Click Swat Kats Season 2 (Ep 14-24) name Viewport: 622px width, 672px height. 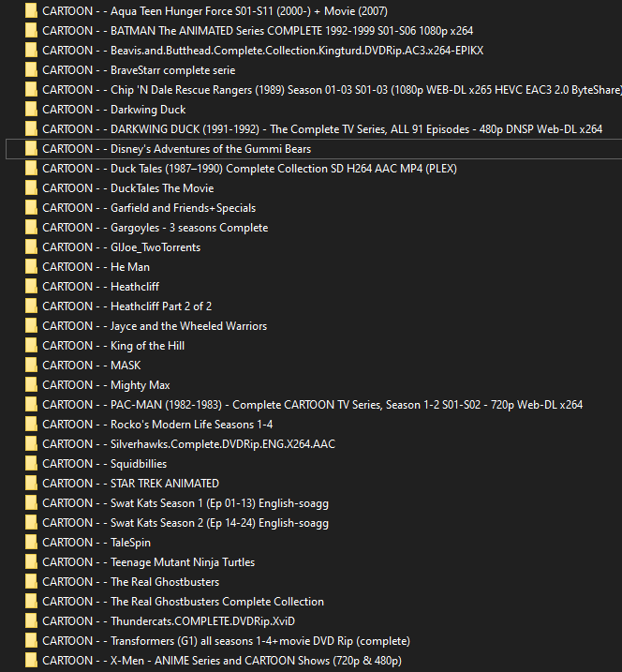(185, 523)
